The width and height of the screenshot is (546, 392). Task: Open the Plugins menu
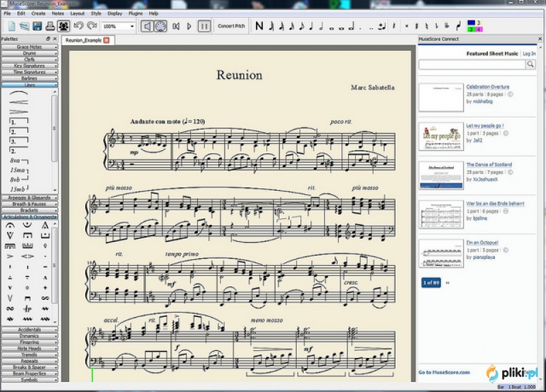135,13
